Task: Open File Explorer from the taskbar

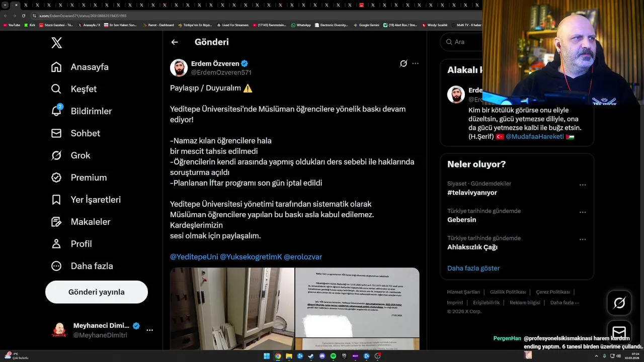Action: (289, 356)
